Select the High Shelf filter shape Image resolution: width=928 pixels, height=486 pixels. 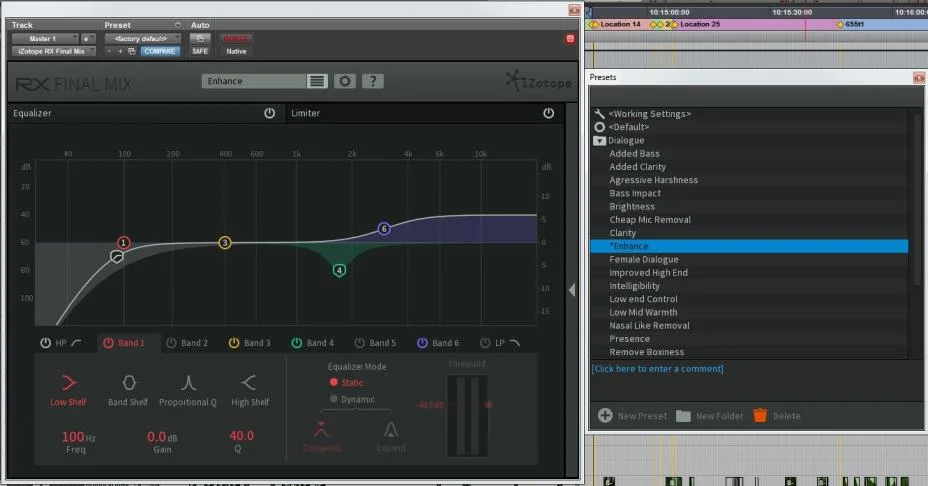click(x=250, y=390)
